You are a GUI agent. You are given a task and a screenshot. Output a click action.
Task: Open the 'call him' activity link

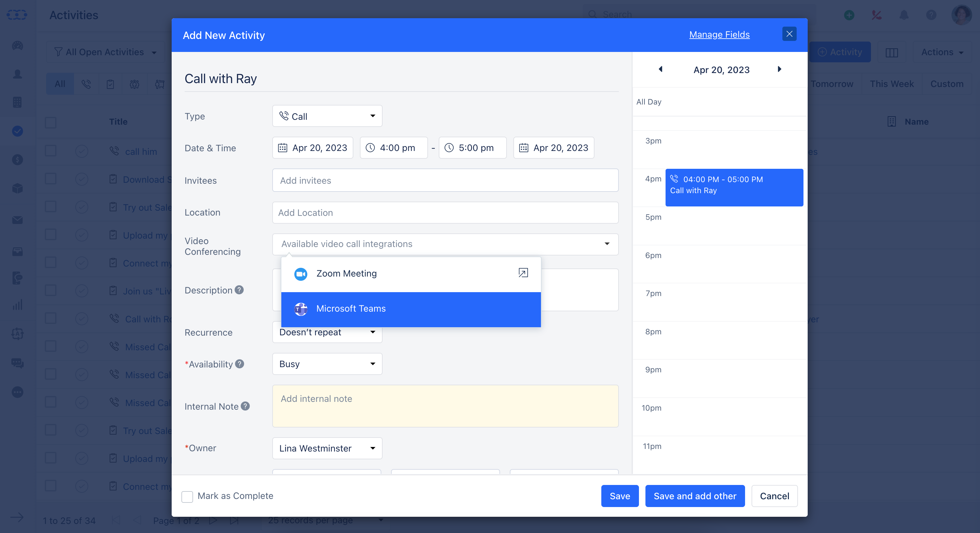[x=141, y=151]
